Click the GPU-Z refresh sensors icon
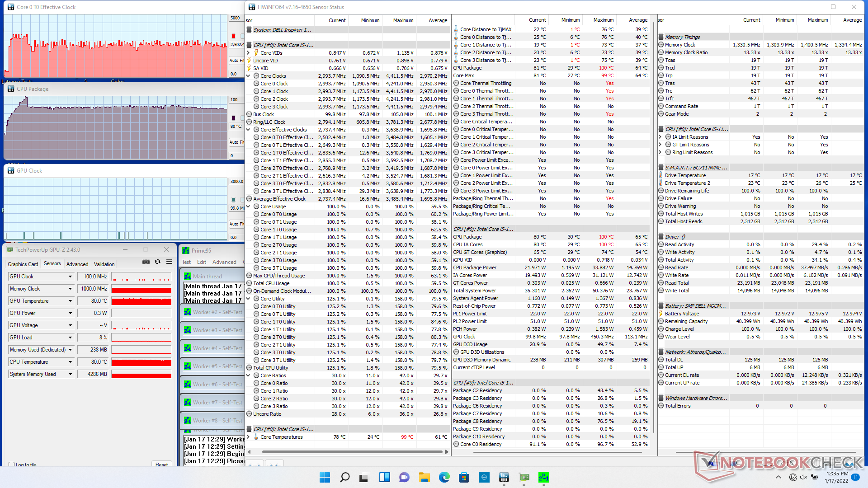 point(157,262)
